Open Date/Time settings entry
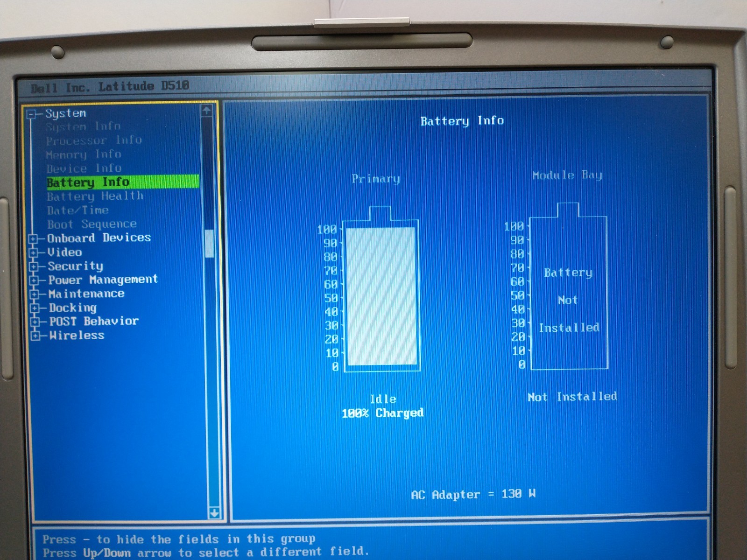Viewport: 747px width, 560px height. (78, 210)
